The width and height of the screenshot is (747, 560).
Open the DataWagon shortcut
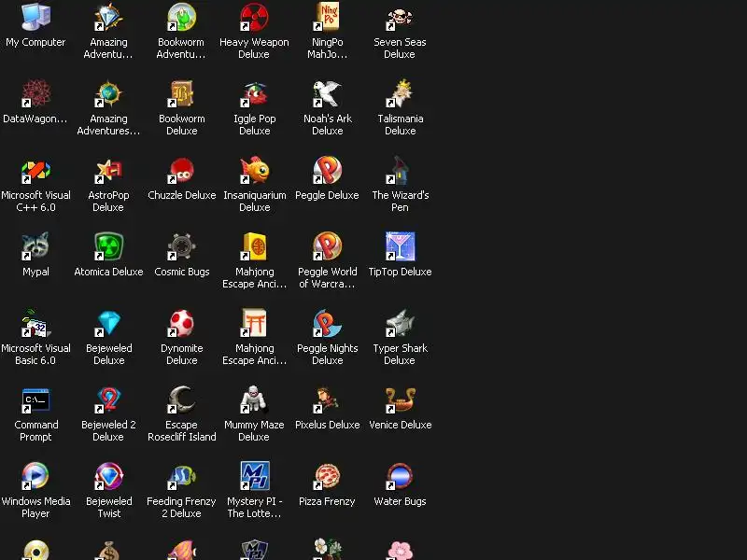tap(35, 93)
